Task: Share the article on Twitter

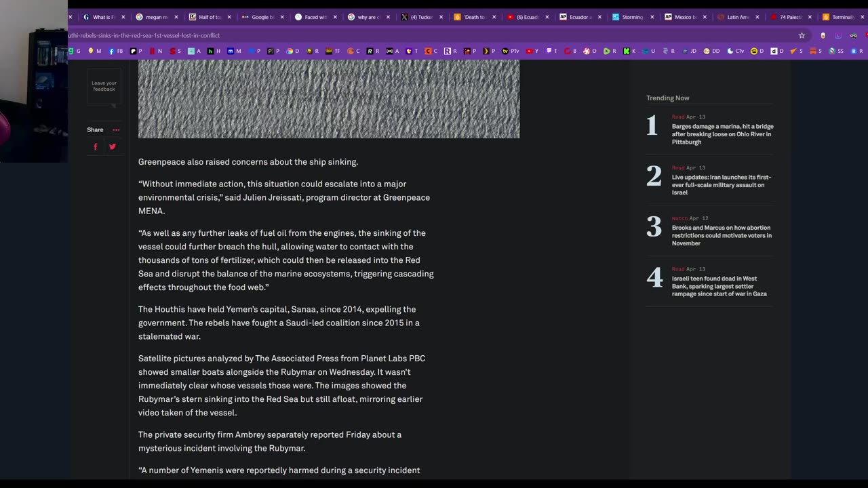Action: click(113, 146)
